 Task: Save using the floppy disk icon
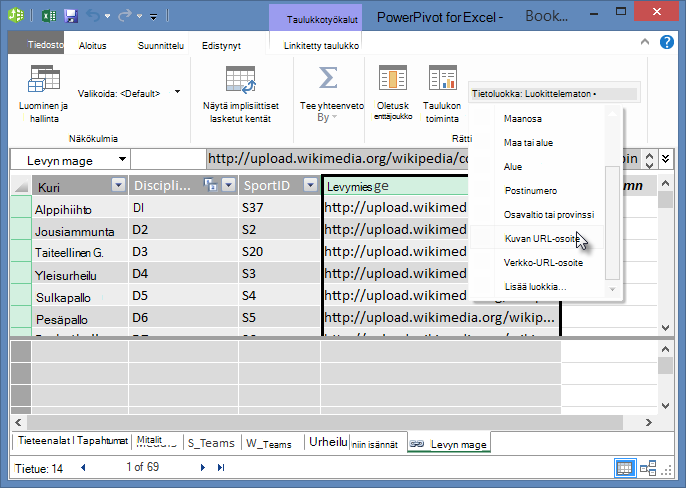71,16
